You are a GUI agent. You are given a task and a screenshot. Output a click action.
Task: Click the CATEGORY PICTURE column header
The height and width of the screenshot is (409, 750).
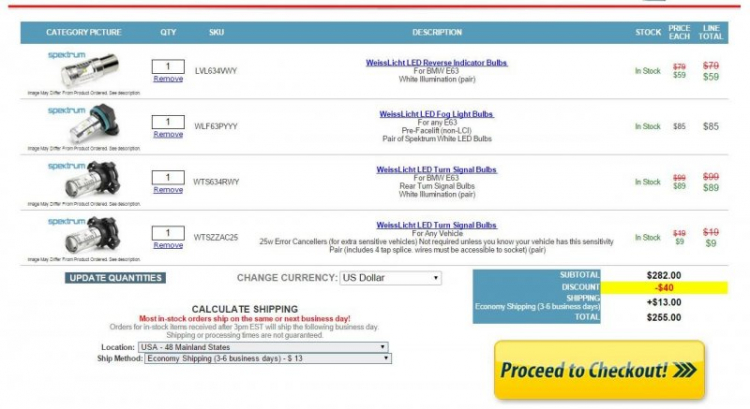(84, 33)
